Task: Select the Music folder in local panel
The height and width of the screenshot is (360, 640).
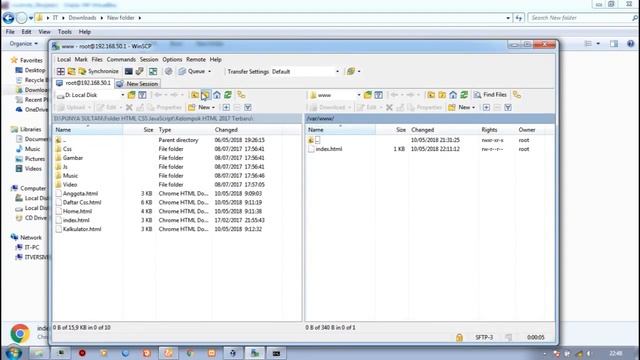Action: coord(70,176)
